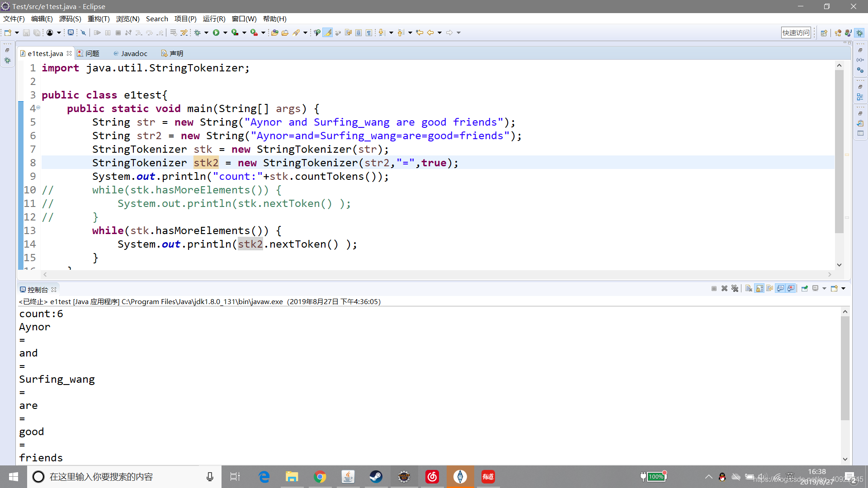This screenshot has height=488, width=868.
Task: Open the display selected console dropdown
Action: click(x=825, y=288)
